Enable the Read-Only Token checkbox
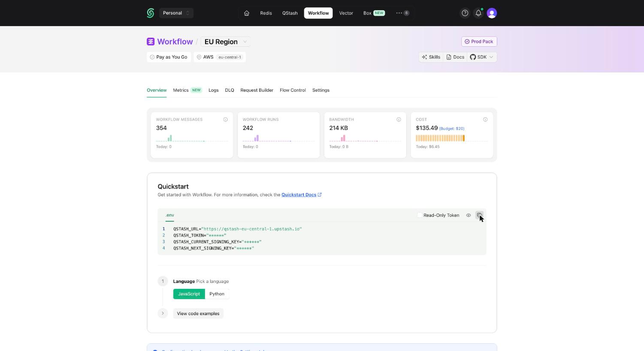Image resolution: width=644 pixels, height=351 pixels. [420, 215]
